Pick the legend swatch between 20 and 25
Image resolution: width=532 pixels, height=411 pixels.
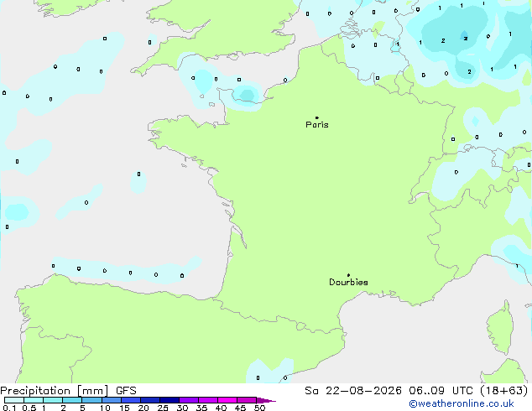coord(150,400)
